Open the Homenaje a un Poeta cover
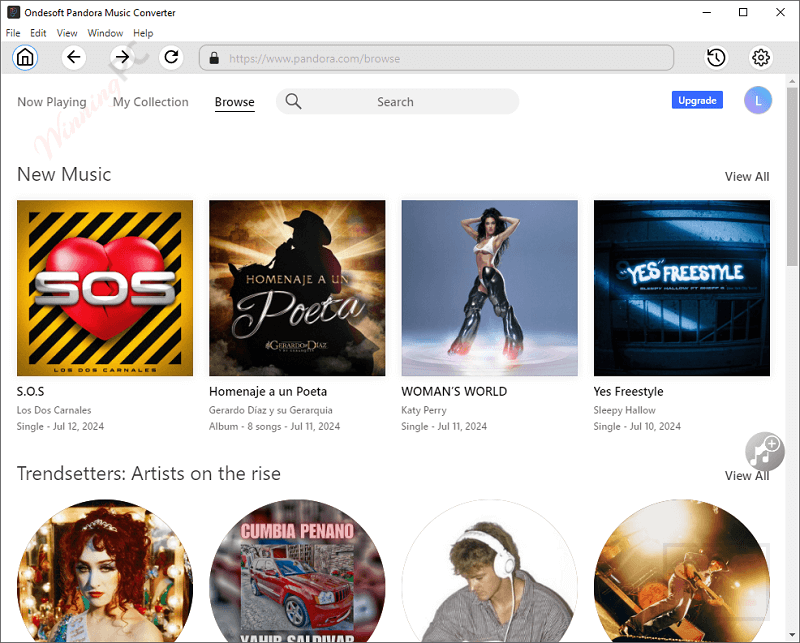Screen dimensions: 800x643 [297, 288]
